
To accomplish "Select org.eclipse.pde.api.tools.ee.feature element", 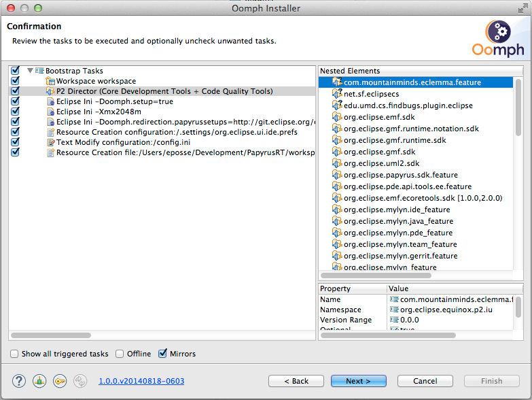I will coord(408,186).
